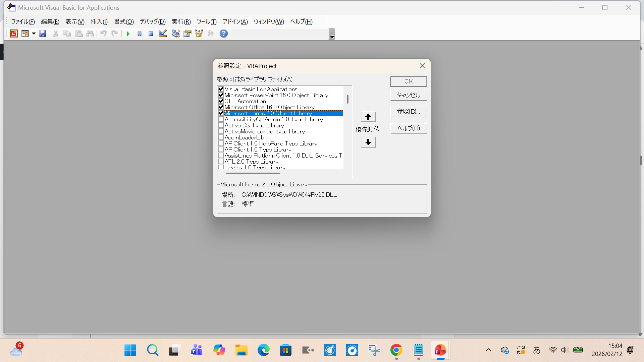Expand Insert UserForm dropdown arrow
Image resolution: width=644 pixels, height=362 pixels.
(x=34, y=34)
